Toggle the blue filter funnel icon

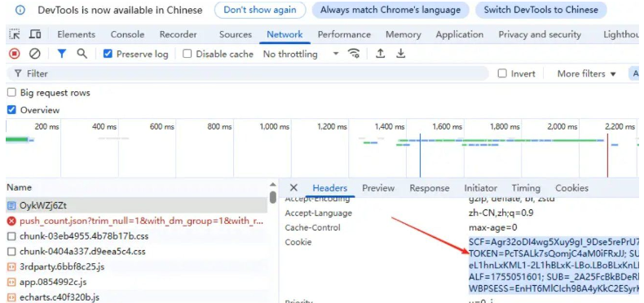point(62,54)
